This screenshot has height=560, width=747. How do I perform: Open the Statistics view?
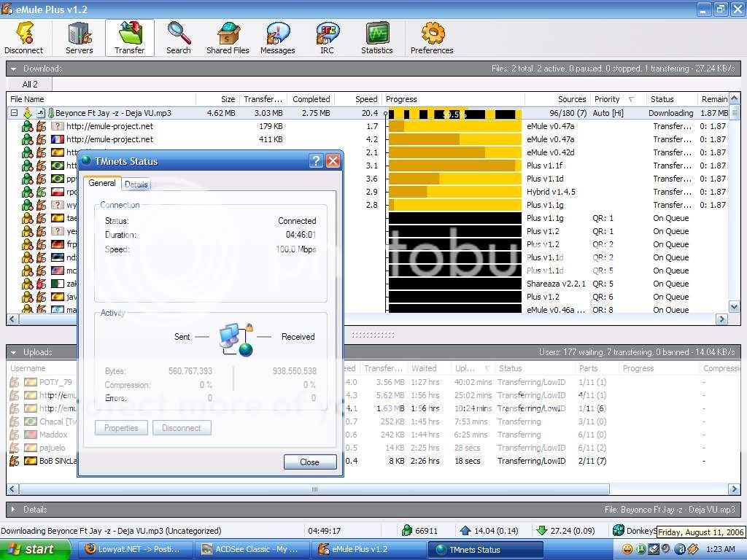click(376, 36)
